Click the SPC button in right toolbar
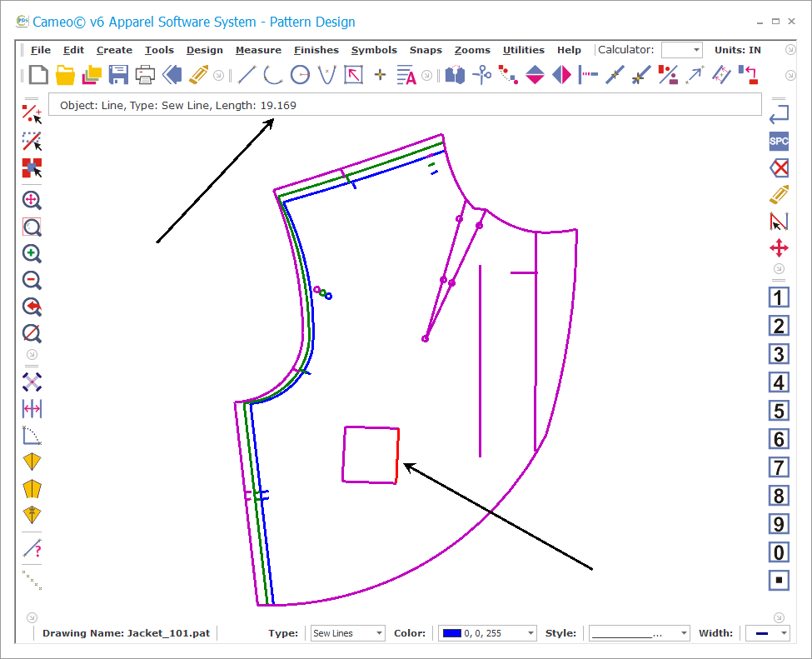Viewport: 812px width, 659px height. pyautogui.click(x=779, y=141)
